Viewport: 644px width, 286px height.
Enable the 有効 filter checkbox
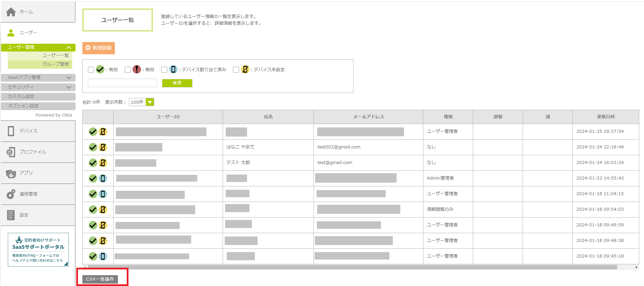91,69
